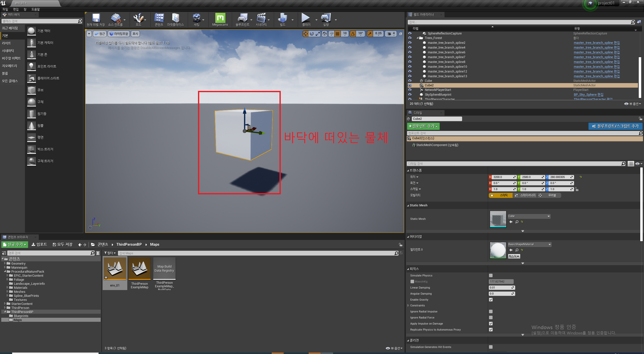
Task: Expand the Constraints section
Action: (x=408, y=305)
